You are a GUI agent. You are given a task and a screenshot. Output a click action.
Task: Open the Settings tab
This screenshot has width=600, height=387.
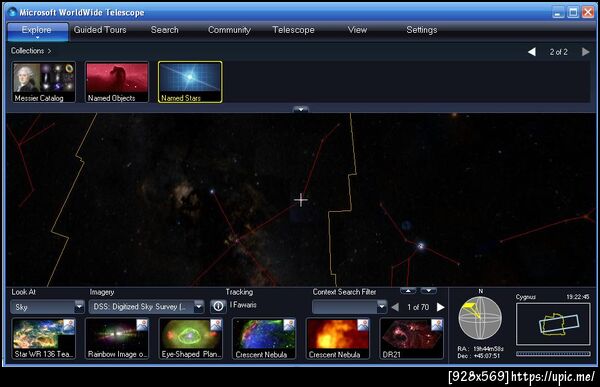point(422,30)
